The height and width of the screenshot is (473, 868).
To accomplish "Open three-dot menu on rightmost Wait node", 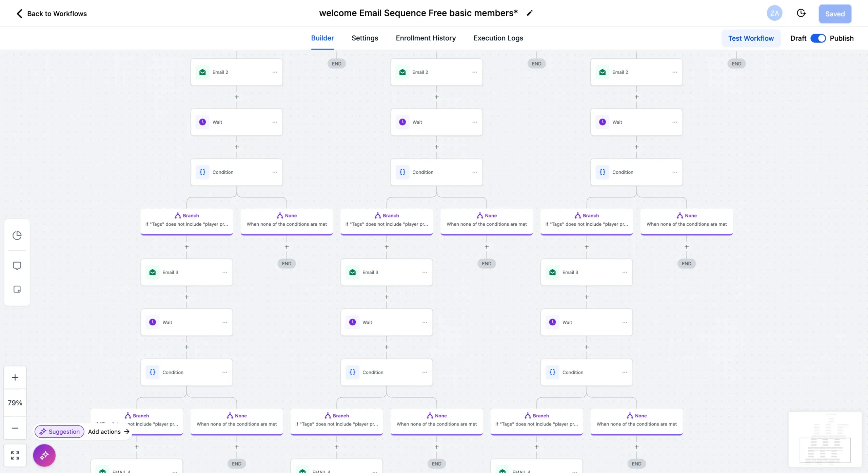I will click(x=675, y=122).
